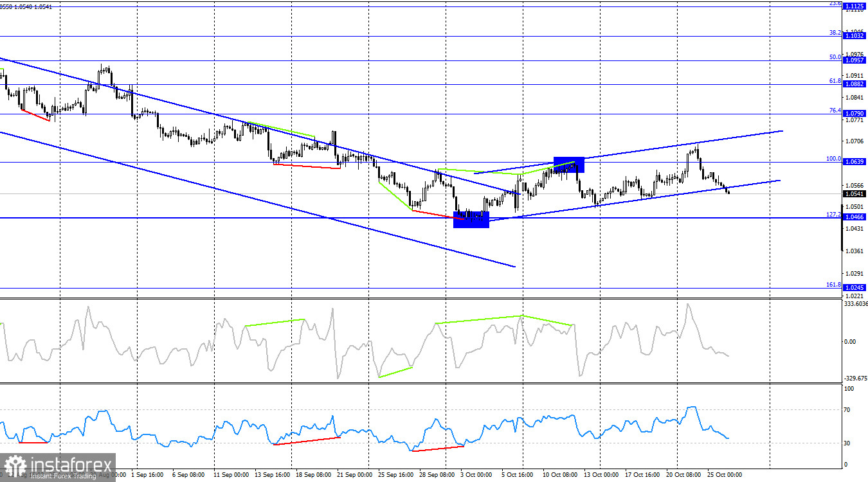The image size is (868, 482).
Task: Select the blue rectangle at the 100.0 level
Action: [568, 164]
